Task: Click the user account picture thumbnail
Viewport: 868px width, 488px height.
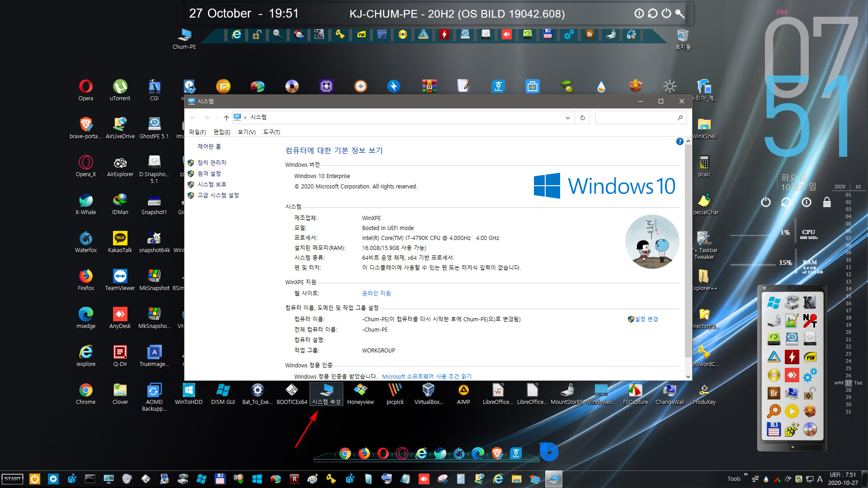Action: click(x=652, y=242)
